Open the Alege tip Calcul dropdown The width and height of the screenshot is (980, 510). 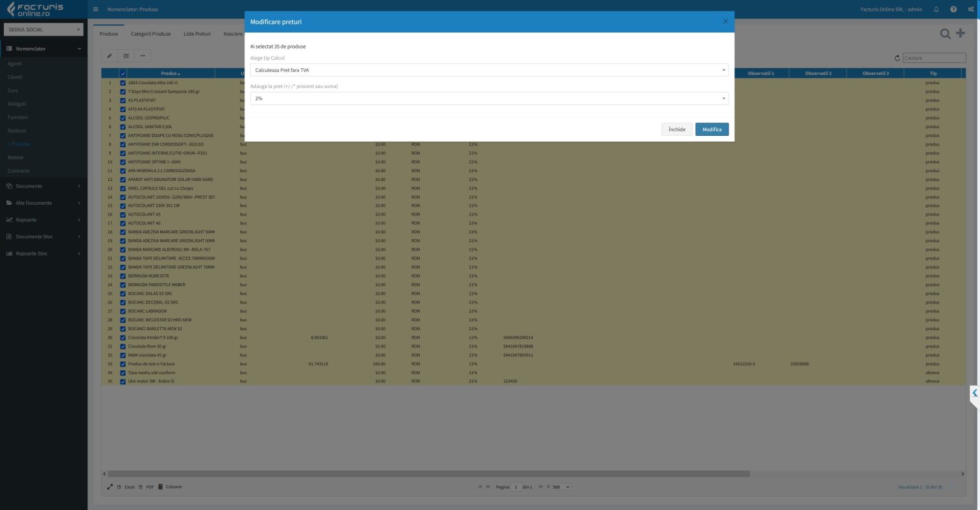tap(489, 70)
